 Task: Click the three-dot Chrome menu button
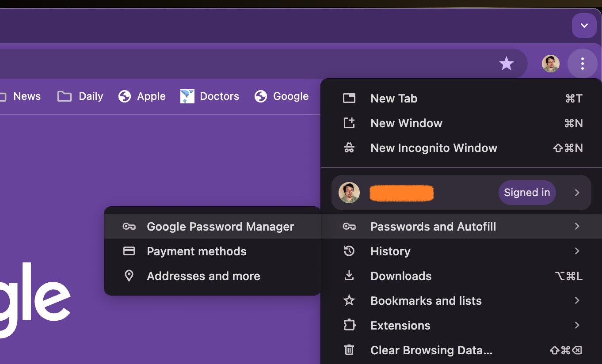(x=583, y=64)
